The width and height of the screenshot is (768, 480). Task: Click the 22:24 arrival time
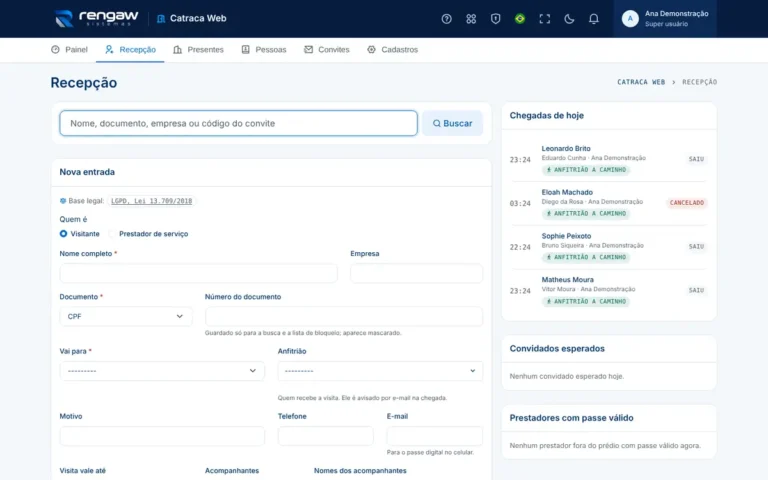(x=520, y=247)
